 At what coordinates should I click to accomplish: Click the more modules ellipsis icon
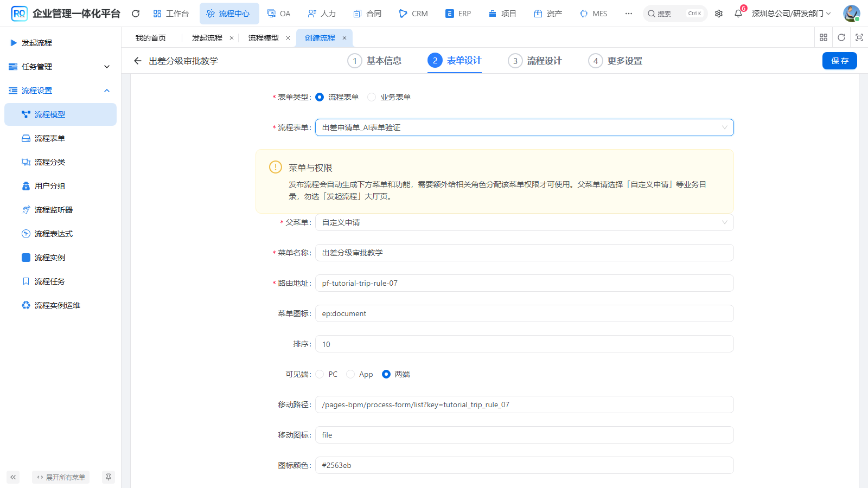[x=629, y=14]
